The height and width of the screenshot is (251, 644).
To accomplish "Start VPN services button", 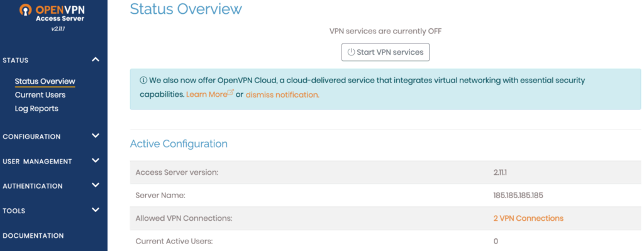I will (386, 52).
